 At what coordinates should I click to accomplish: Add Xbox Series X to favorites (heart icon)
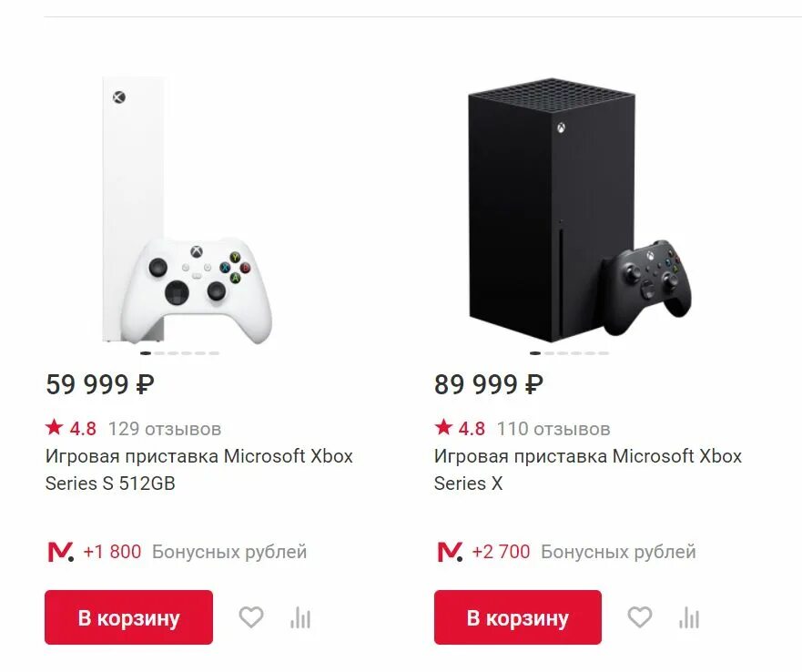point(640,617)
